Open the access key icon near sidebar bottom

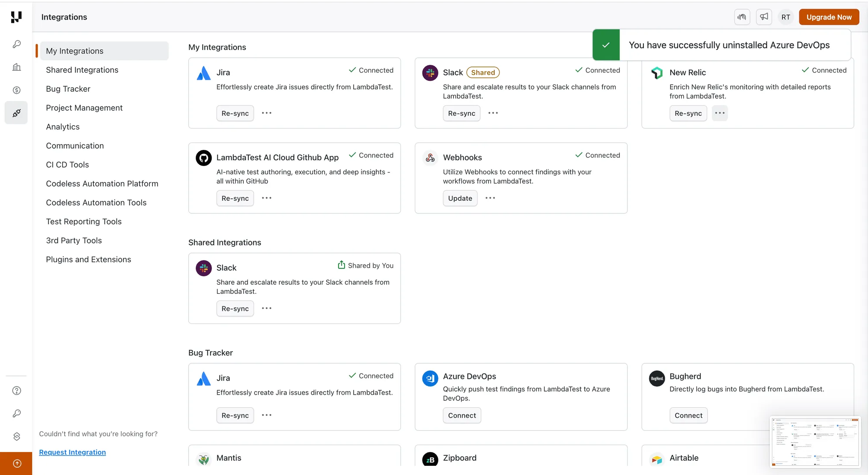click(17, 413)
